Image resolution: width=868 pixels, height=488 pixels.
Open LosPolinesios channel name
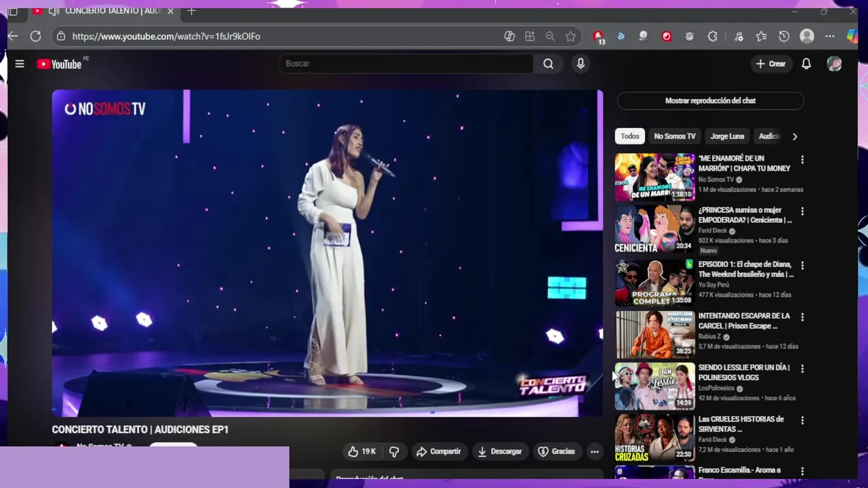pyautogui.click(x=716, y=388)
